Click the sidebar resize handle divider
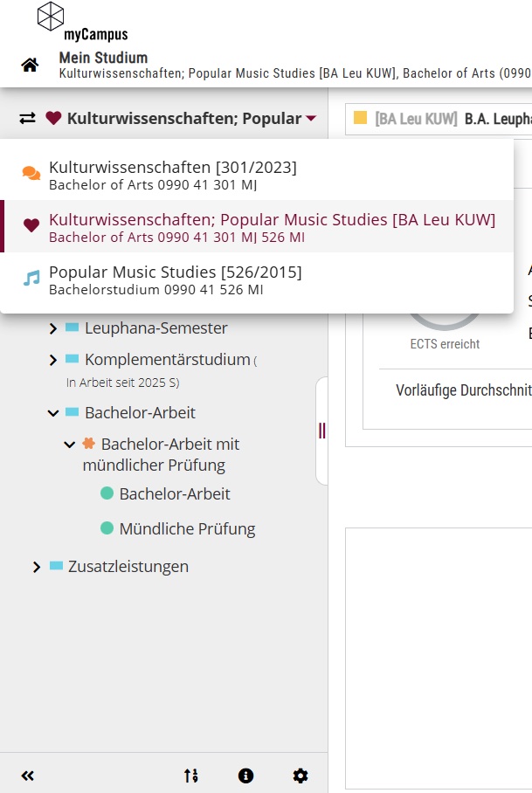The image size is (532, 793). (x=321, y=430)
